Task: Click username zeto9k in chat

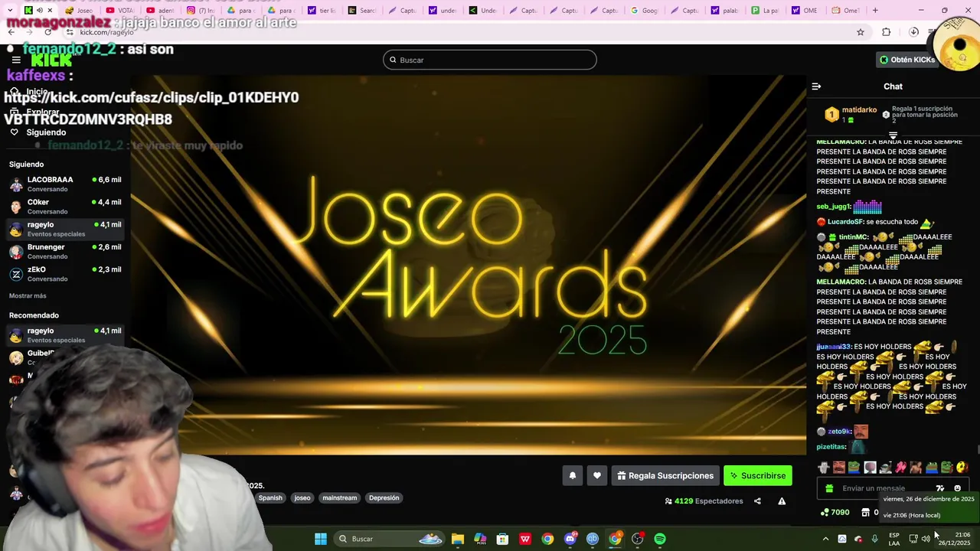Action: (838, 432)
